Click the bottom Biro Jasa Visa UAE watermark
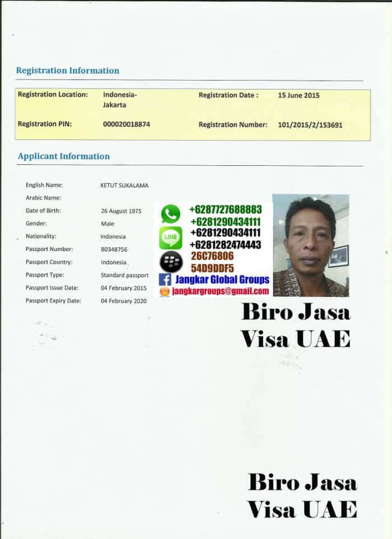This screenshot has width=392, height=539. [x=302, y=495]
